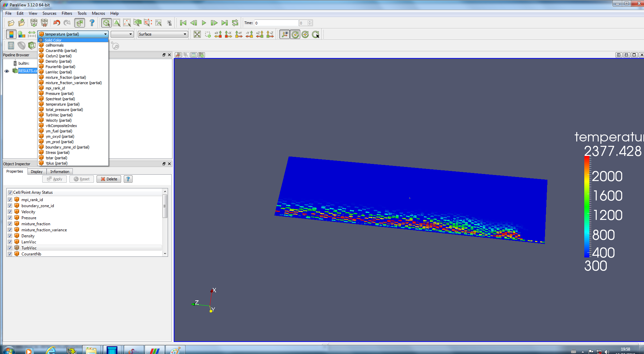Open the Surface representation dropdown
Screen dimensions: 644x354
click(x=162, y=34)
